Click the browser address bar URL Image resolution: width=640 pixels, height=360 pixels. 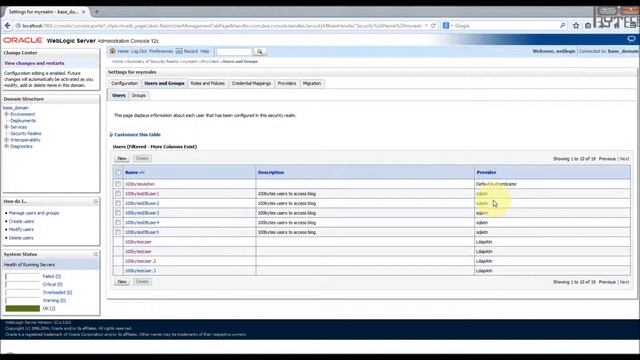(222, 26)
